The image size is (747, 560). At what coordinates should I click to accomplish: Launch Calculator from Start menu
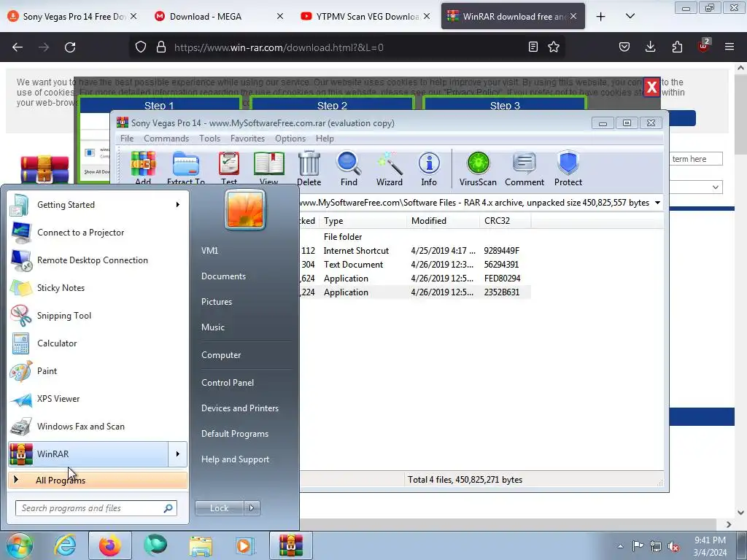(x=98, y=343)
